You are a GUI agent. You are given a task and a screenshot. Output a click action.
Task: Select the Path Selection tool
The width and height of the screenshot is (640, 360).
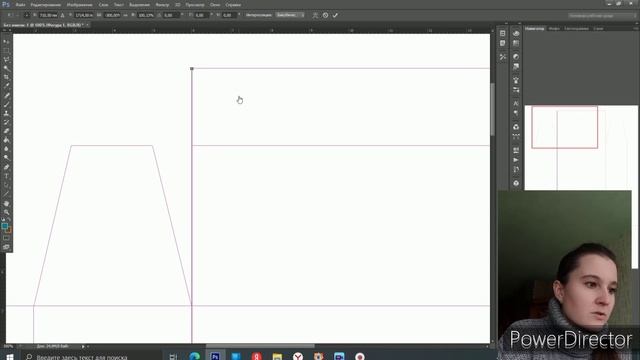coord(6,185)
